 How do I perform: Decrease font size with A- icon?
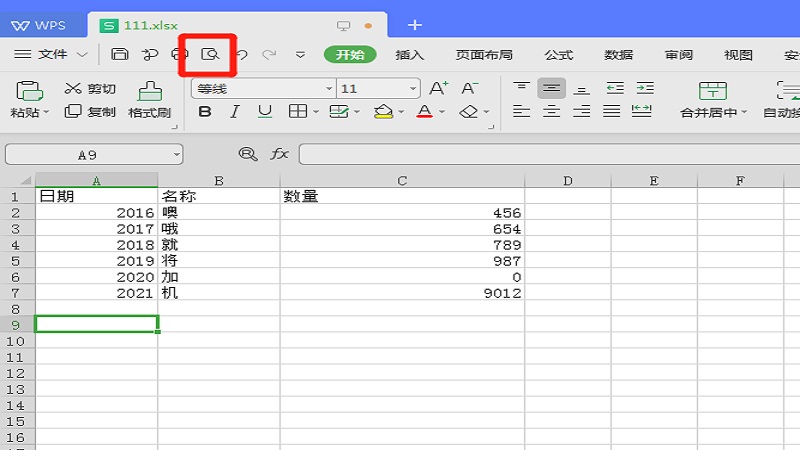(x=469, y=88)
